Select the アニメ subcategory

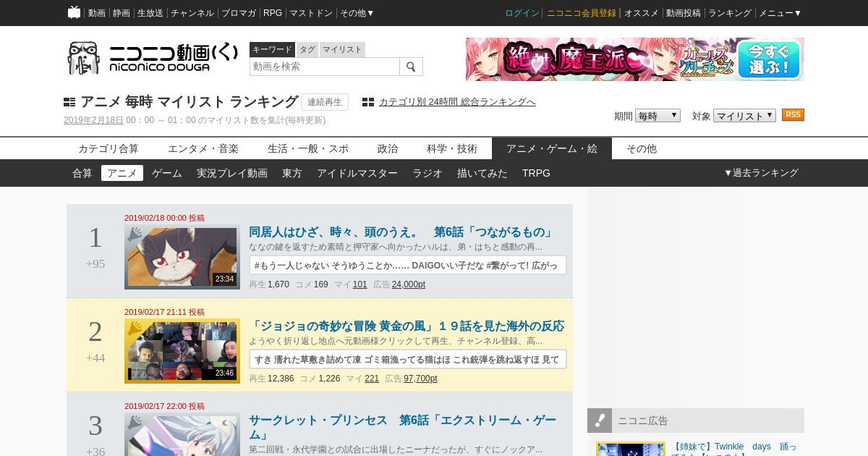[122, 173]
